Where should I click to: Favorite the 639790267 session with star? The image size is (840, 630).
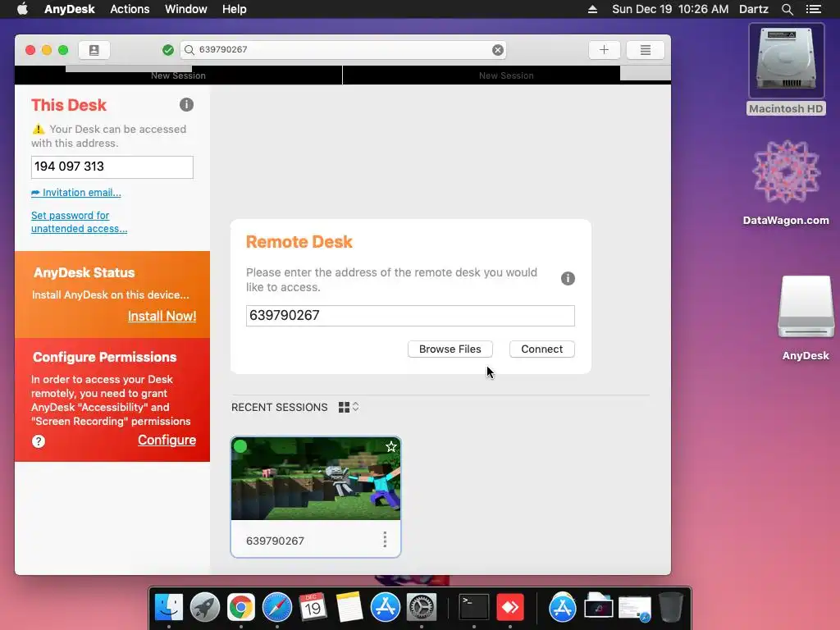coord(391,447)
